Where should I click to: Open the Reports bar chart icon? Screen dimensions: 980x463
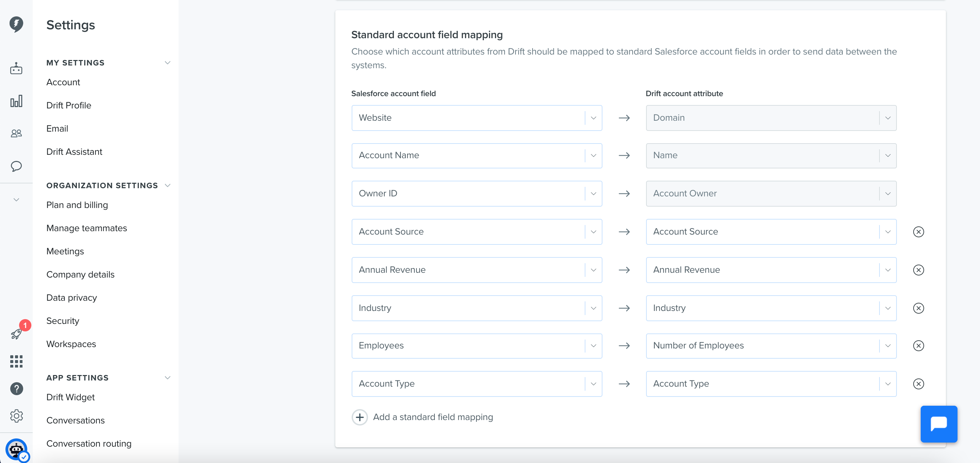[x=16, y=101]
